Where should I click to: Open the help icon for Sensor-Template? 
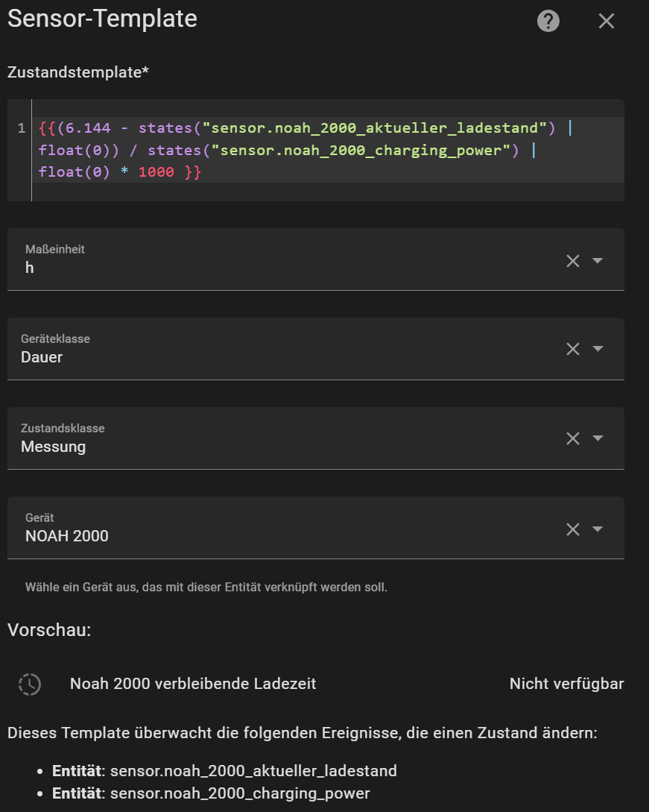pos(548,21)
